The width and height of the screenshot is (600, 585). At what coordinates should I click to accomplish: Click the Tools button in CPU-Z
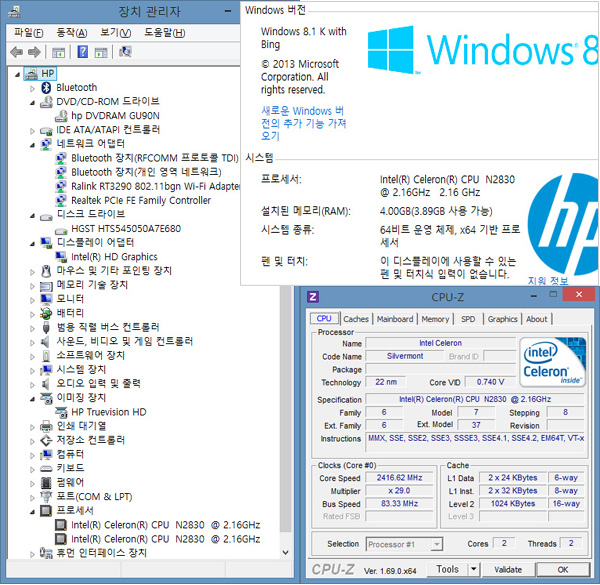[x=448, y=570]
